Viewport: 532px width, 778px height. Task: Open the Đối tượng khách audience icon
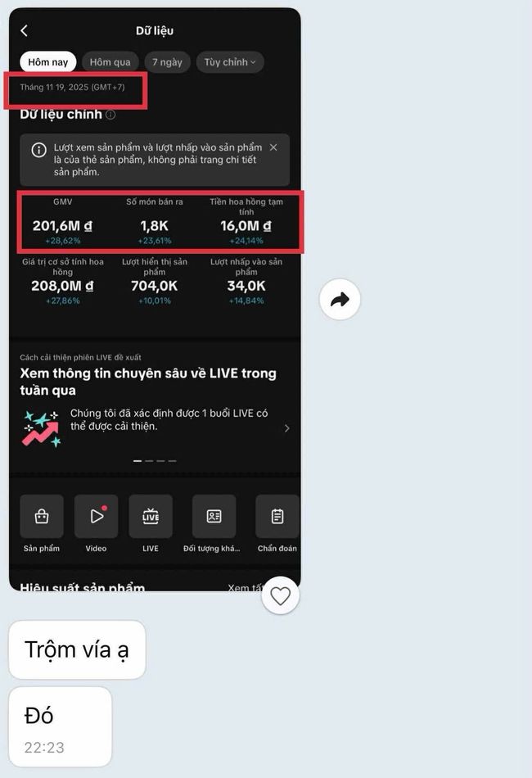214,517
